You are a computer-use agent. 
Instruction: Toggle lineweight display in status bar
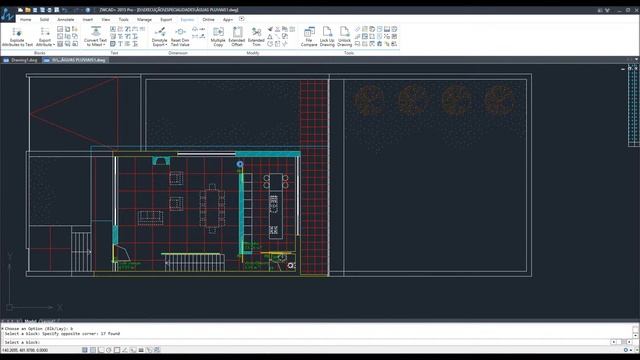141,350
